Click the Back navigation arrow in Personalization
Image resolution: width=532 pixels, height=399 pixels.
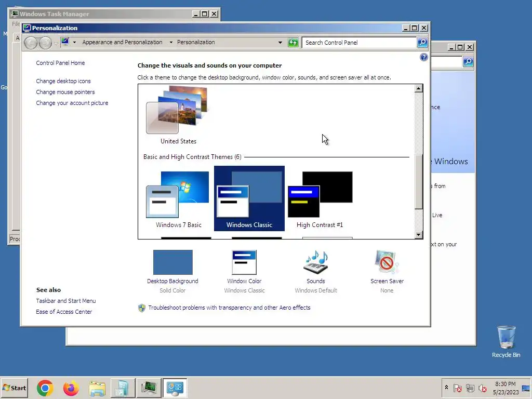31,43
